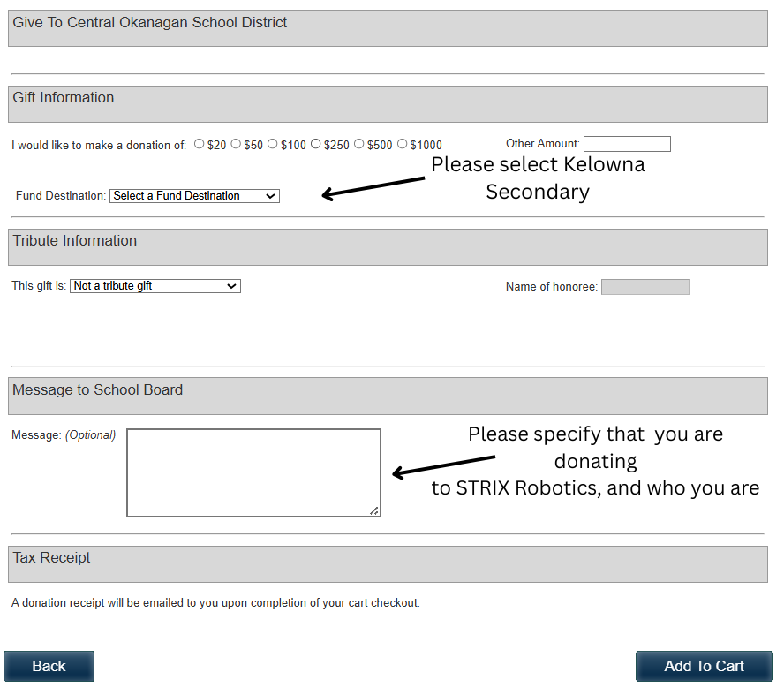Click the Tribute Information section header
Image resolution: width=784 pixels, height=695 pixels.
tap(388, 246)
